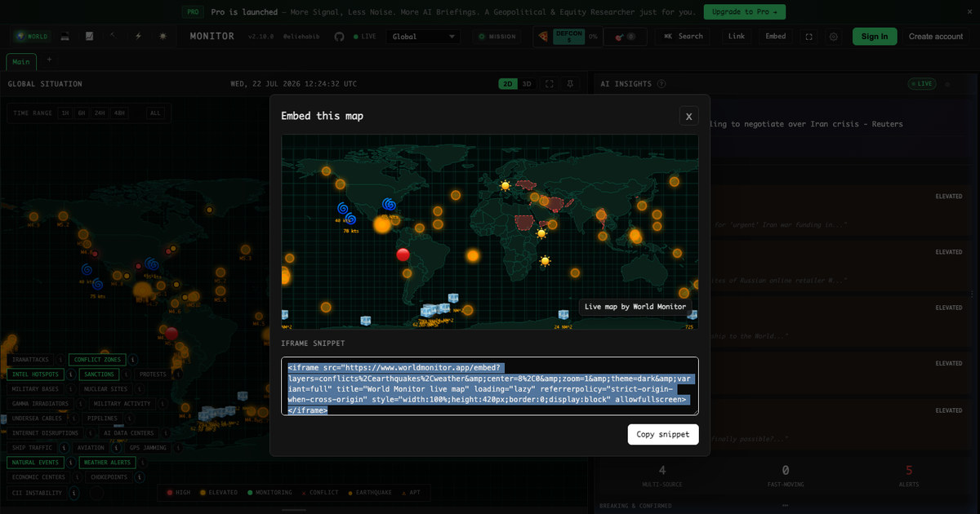The image size is (980, 514).
Task: Click the Create account link
Action: click(x=936, y=36)
